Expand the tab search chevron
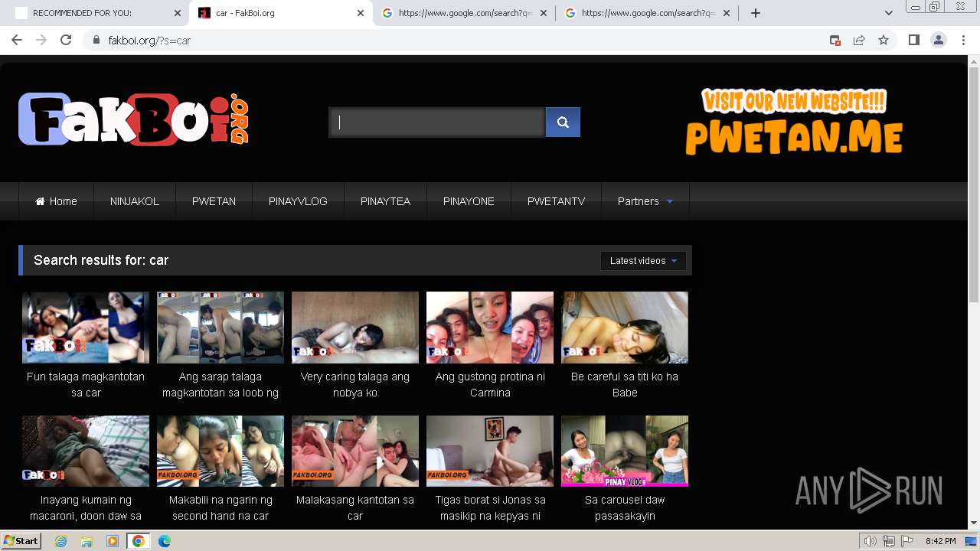The width and height of the screenshot is (980, 551). point(889,13)
